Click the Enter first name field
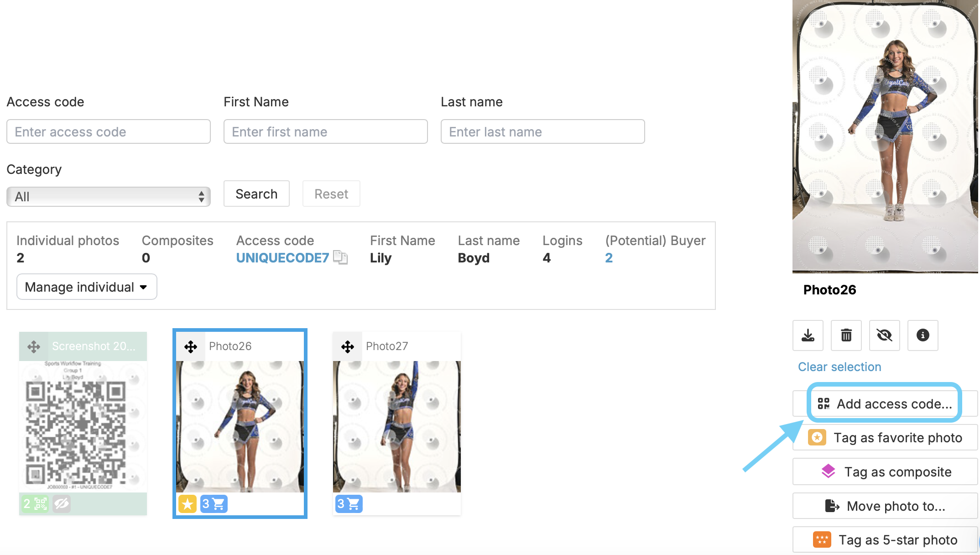This screenshot has width=980, height=555. 326,131
